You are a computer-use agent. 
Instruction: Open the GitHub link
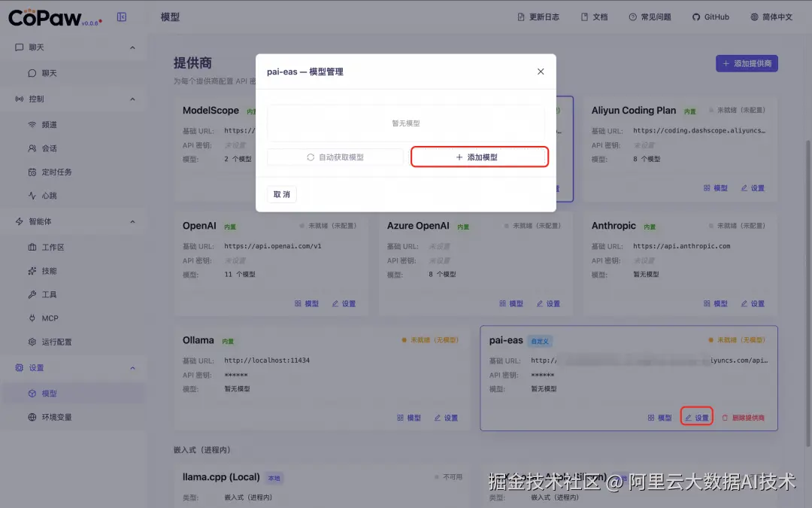[710, 17]
